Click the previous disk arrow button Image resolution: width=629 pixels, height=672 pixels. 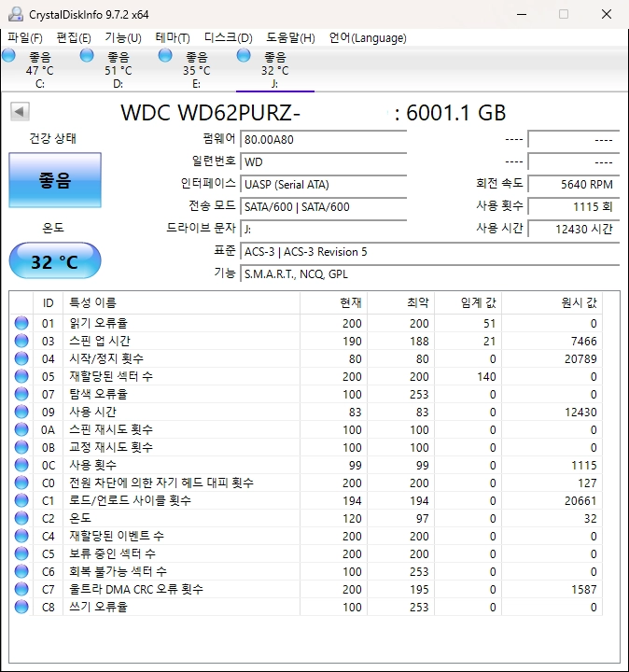[20, 112]
